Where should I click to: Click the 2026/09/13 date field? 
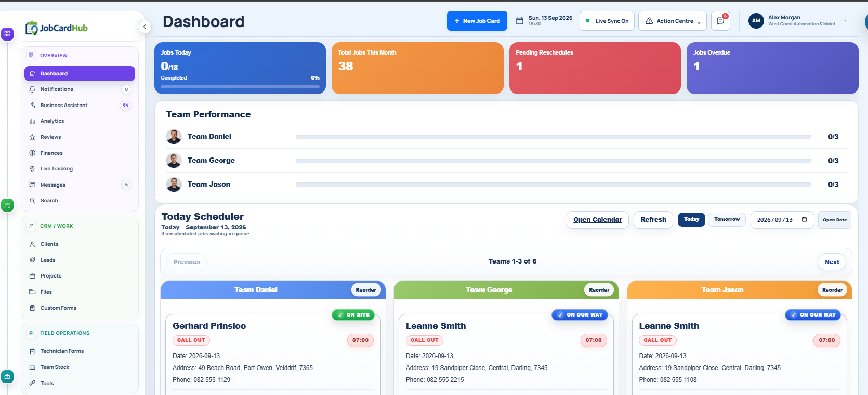(782, 220)
